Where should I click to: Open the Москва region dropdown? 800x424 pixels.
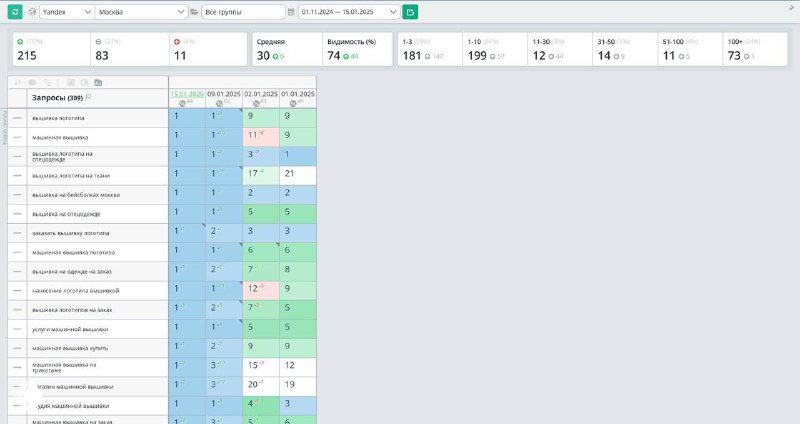coord(141,12)
